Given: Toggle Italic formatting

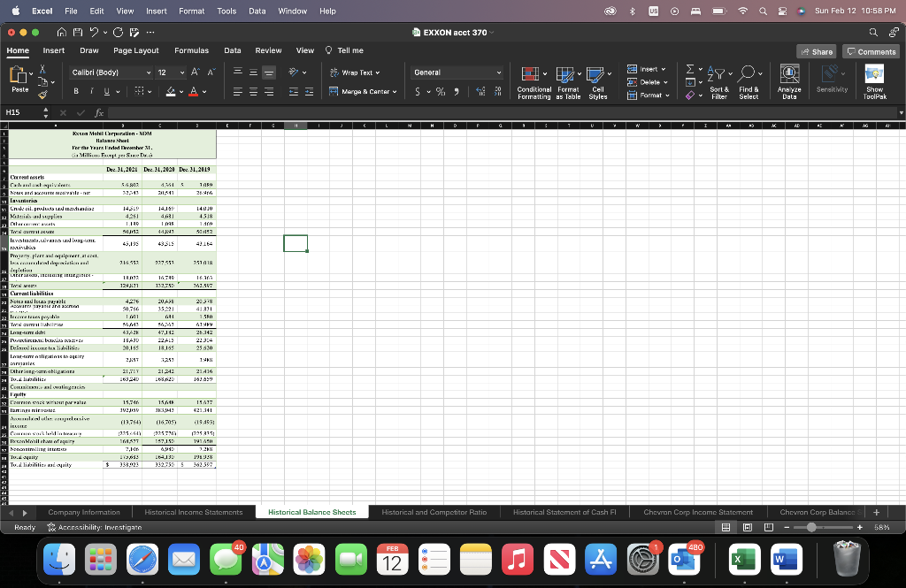Looking at the screenshot, I should tap(91, 91).
